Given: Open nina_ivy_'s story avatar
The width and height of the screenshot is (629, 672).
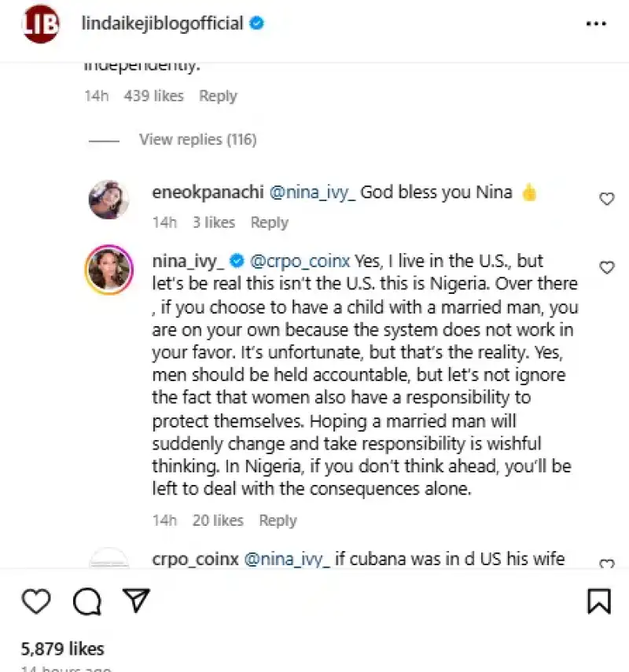Looking at the screenshot, I should point(108,268).
